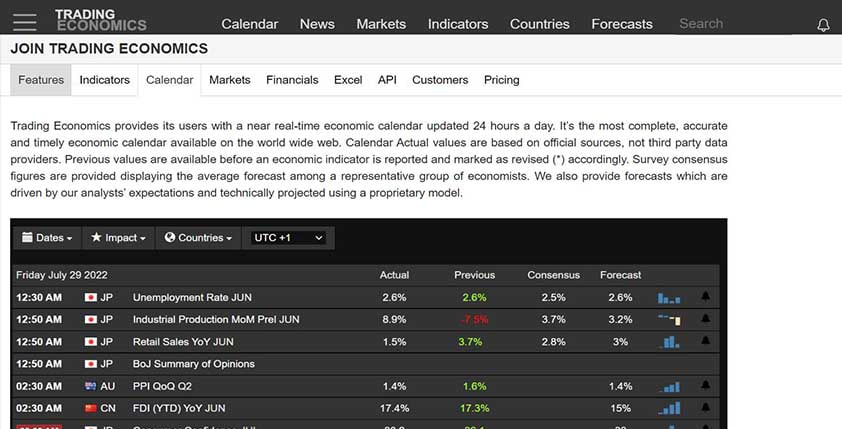Screen dimensions: 842x429
Task: Open Industrial Production MoM Prel JUN event
Action: tap(216, 319)
